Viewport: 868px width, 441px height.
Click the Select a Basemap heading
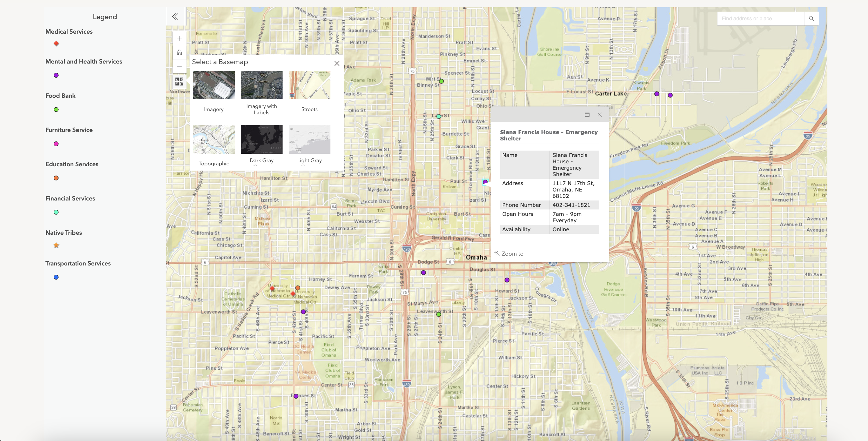(220, 62)
